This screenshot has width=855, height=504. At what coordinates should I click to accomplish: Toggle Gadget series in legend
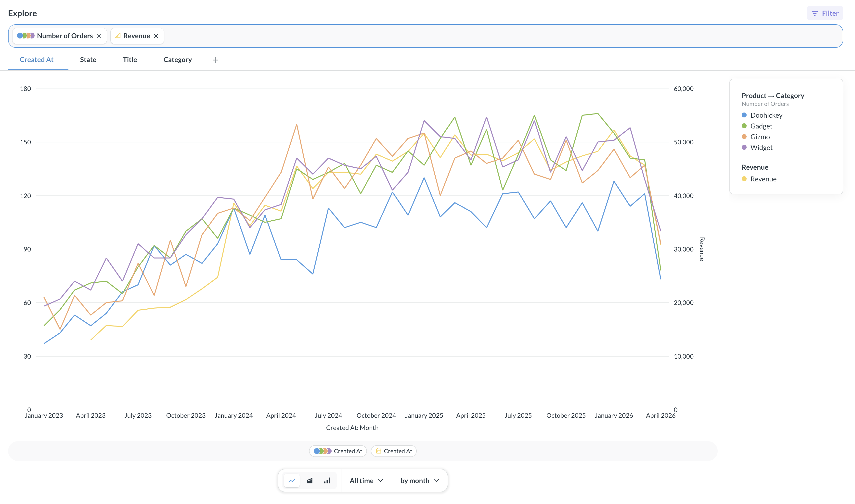(x=761, y=126)
